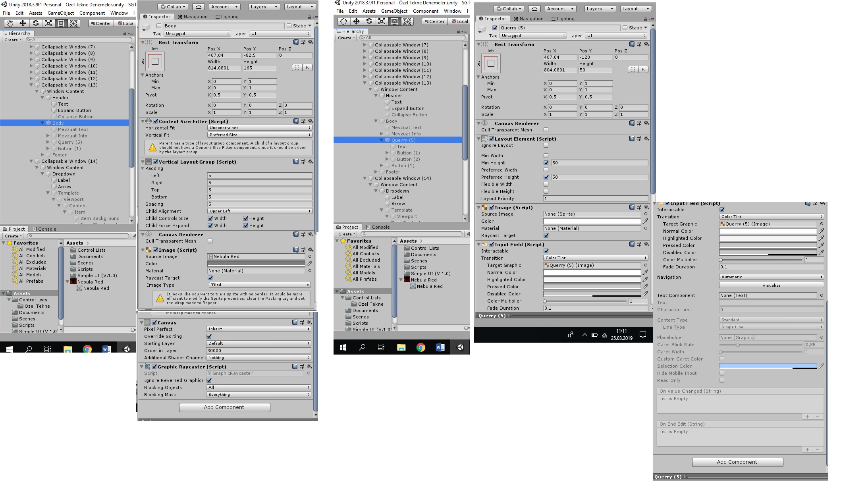Adjust Caret Blink Rate slider
This screenshot has width=868, height=482.
737,345
